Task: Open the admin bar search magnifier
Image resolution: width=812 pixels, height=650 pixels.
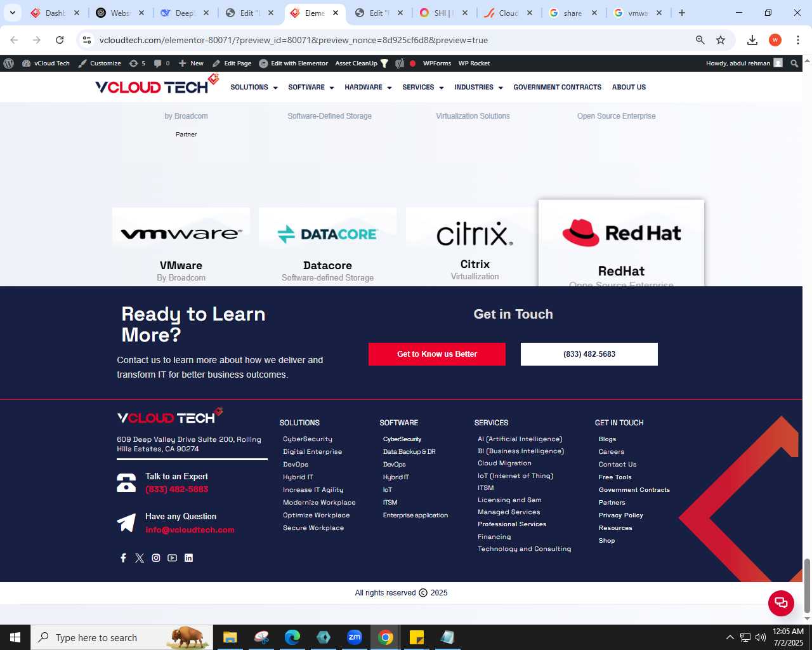Action: (x=794, y=63)
